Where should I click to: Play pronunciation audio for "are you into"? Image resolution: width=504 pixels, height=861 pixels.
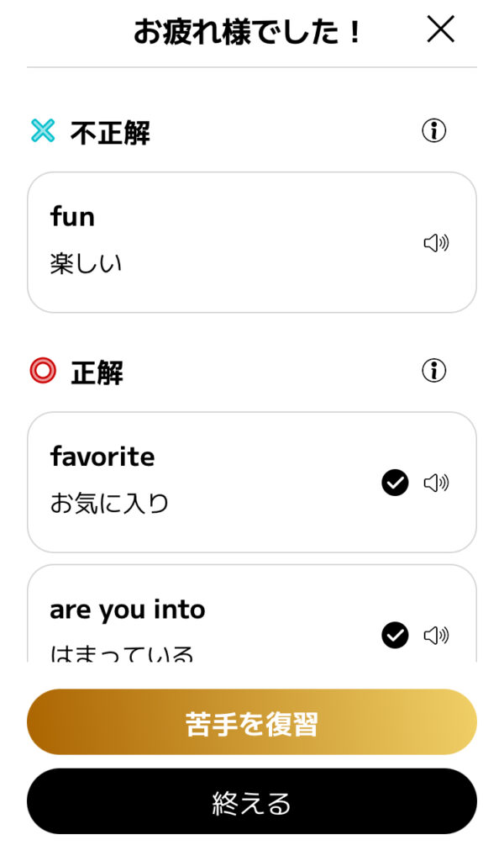(438, 636)
